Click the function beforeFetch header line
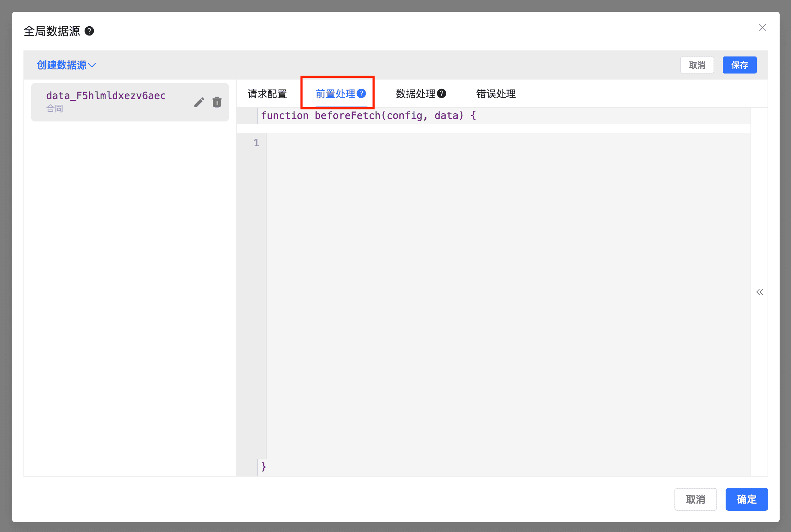791x532 pixels. (368, 116)
